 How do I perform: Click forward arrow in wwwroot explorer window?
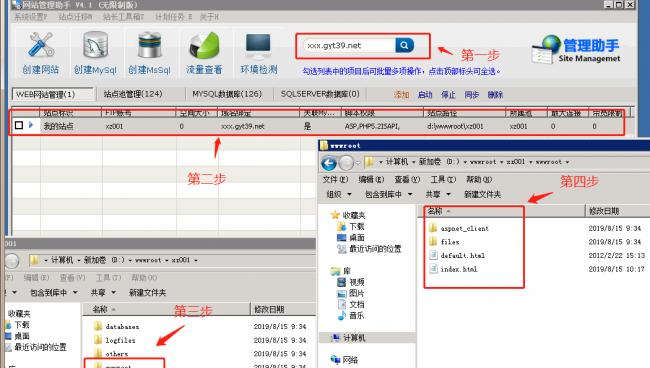[346, 162]
